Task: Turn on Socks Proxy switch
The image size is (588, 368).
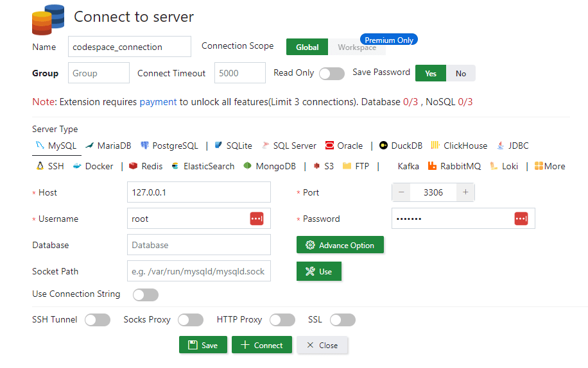Action: [191, 320]
